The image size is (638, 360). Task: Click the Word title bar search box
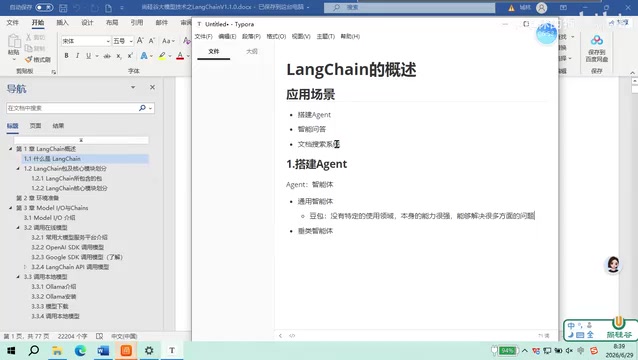click(409, 7)
